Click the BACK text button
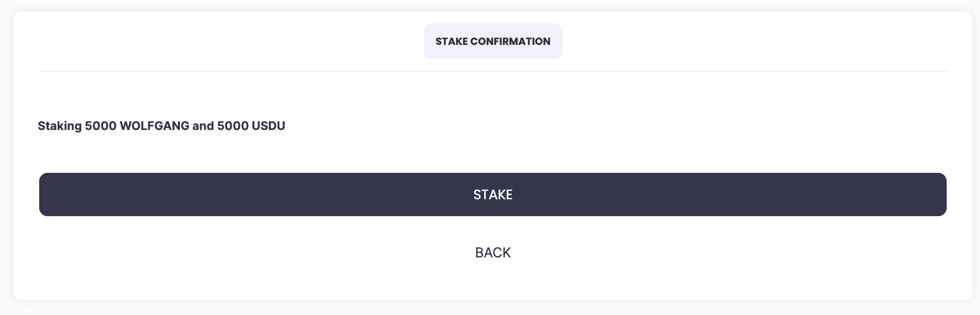Image resolution: width=980 pixels, height=315 pixels. (x=493, y=253)
